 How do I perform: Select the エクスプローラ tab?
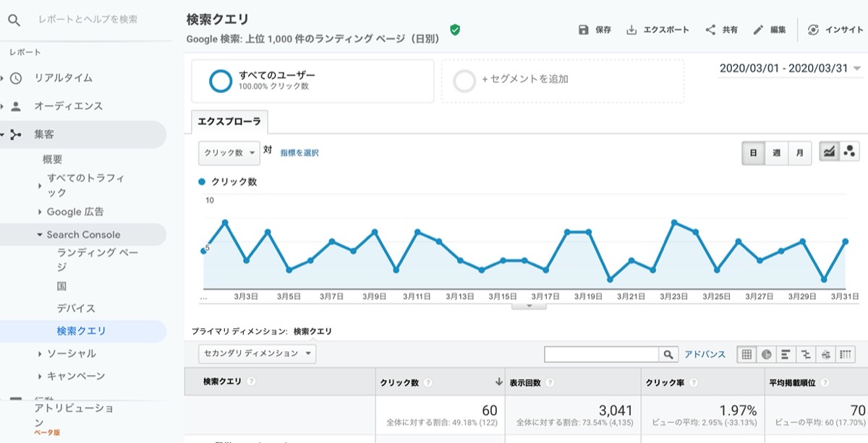point(230,122)
